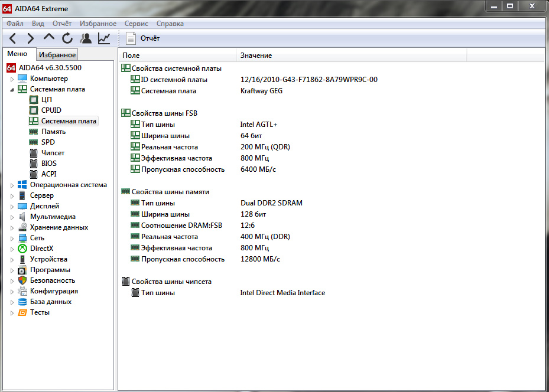This screenshot has width=549, height=392.
Task: Minimize the AIDA64 Extreme window
Action: pyautogui.click(x=494, y=6)
